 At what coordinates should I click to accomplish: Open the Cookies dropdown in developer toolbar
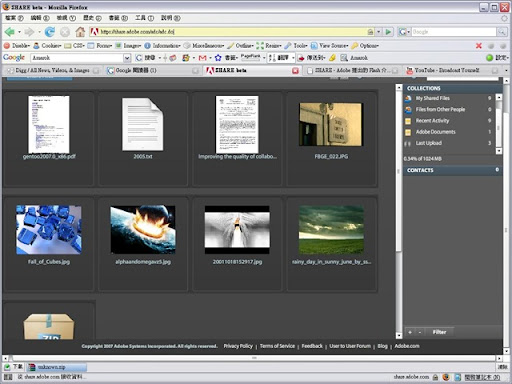click(47, 46)
